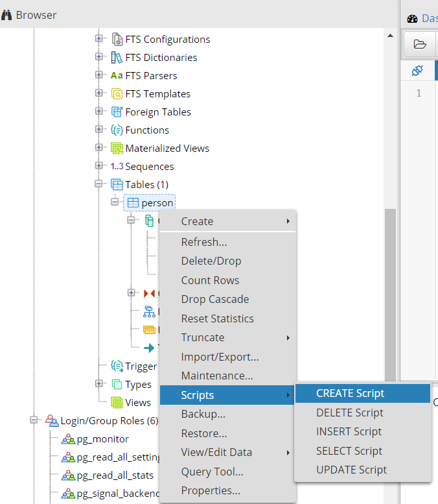Collapse the Tables (1) node
This screenshot has width=438, height=504.
point(98,184)
